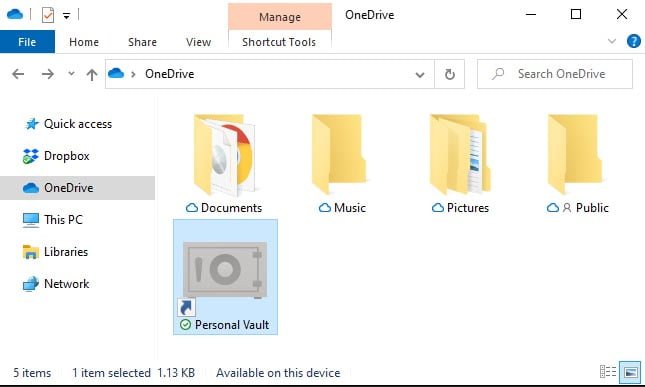Select OneDrive in navigation pane
The width and height of the screenshot is (645, 387).
[x=77, y=188]
